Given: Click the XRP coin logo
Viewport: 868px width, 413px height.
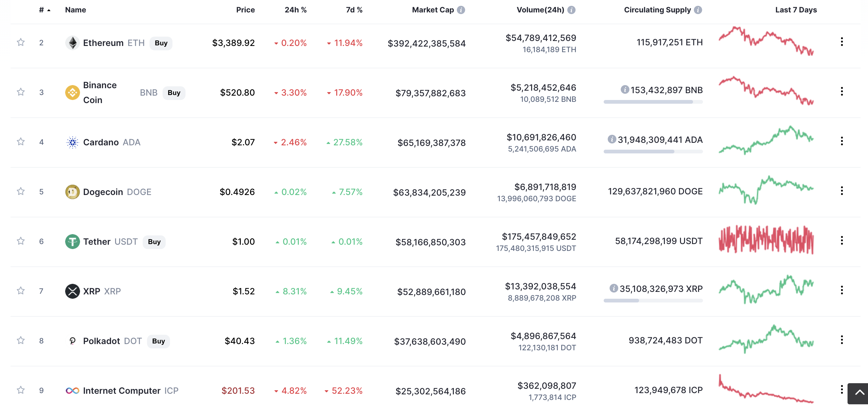Looking at the screenshot, I should pos(73,291).
